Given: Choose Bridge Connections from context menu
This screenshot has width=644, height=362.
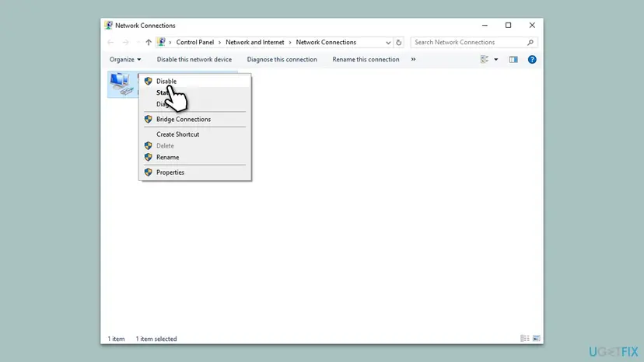Looking at the screenshot, I should (x=195, y=120).
